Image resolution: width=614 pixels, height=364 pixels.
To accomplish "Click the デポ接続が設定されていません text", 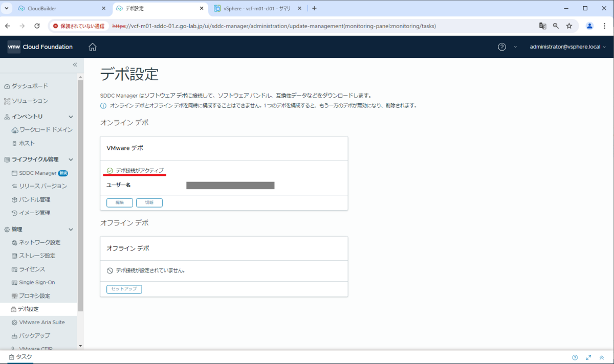I will click(x=150, y=270).
